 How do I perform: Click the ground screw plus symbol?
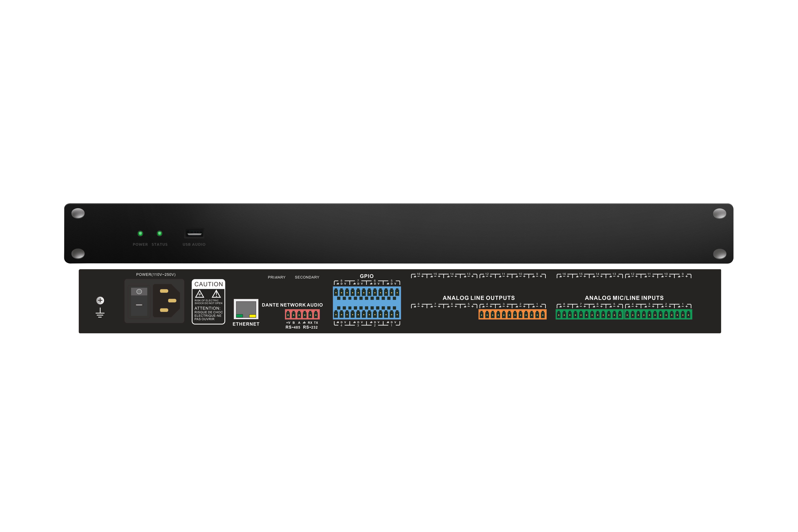[100, 300]
